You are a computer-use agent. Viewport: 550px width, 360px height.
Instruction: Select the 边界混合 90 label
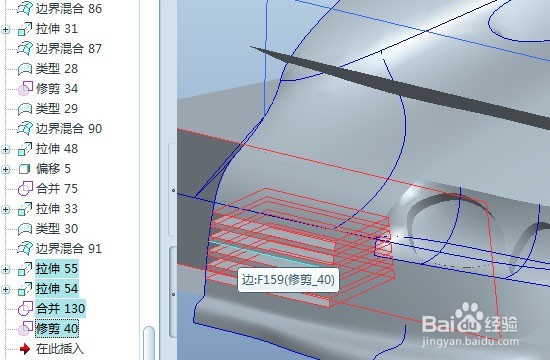pos(69,128)
